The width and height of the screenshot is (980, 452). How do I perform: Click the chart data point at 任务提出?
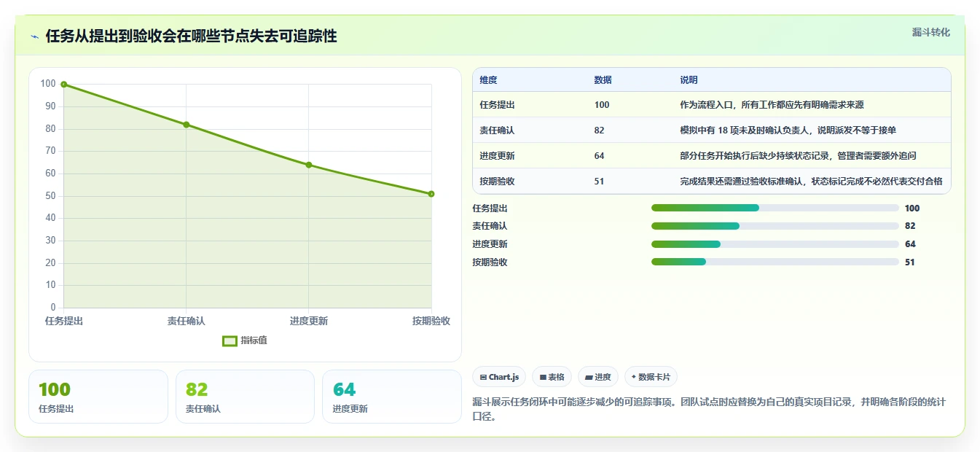pos(64,85)
